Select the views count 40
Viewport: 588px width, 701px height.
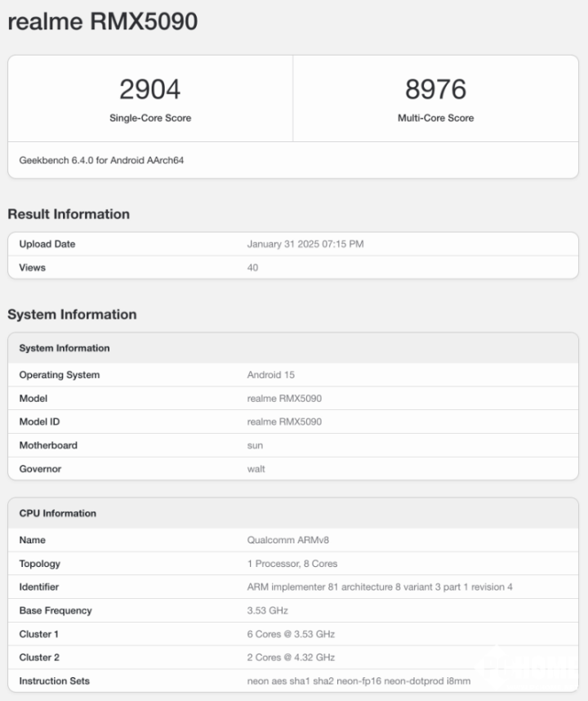coord(252,267)
